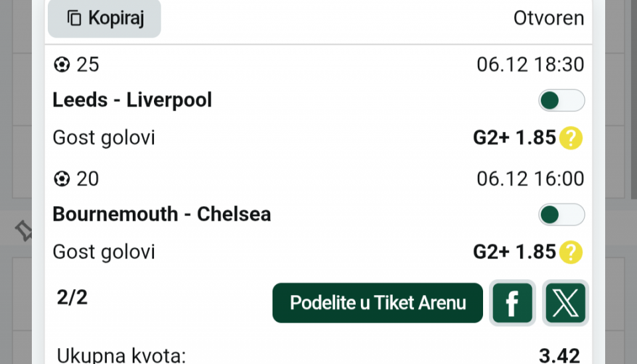Open help for the Bournemouth - Chelsea G2+ odds
637x364 pixels.
[571, 252]
